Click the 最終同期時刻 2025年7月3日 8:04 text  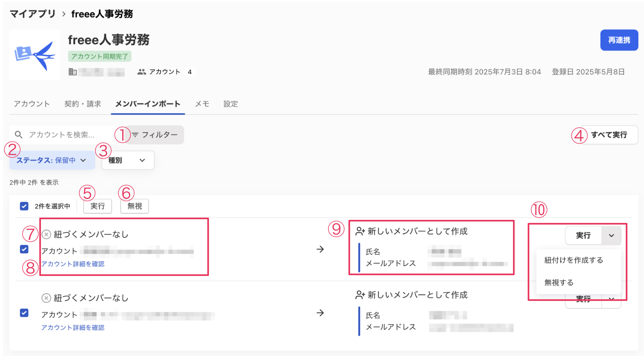pos(484,72)
